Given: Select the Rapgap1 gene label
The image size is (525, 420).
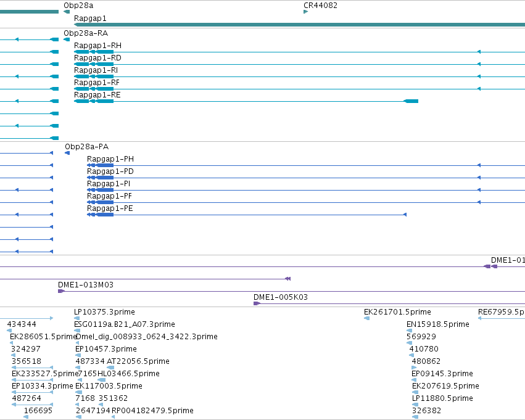Looking at the screenshot, I should coord(90,19).
